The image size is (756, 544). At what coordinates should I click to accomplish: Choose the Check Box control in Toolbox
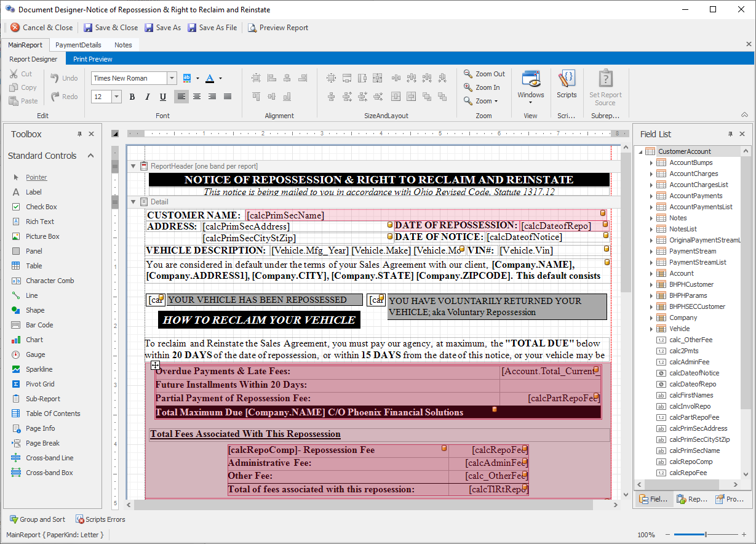click(x=41, y=207)
